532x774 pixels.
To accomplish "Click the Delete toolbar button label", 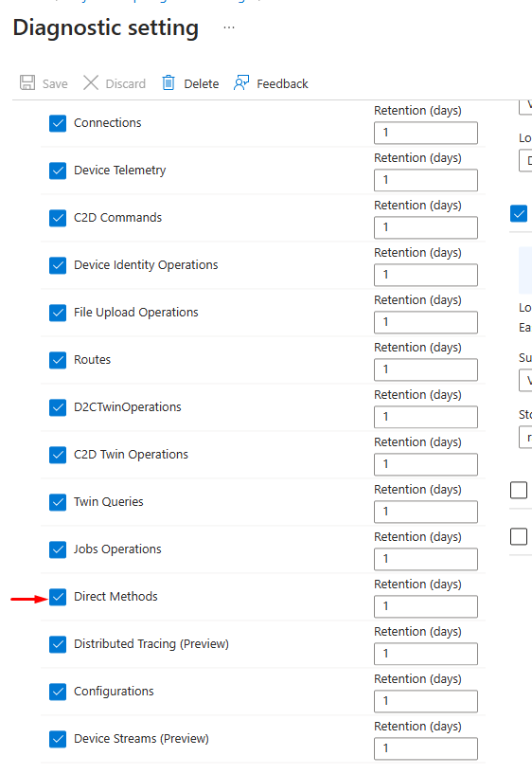I will tap(202, 84).
